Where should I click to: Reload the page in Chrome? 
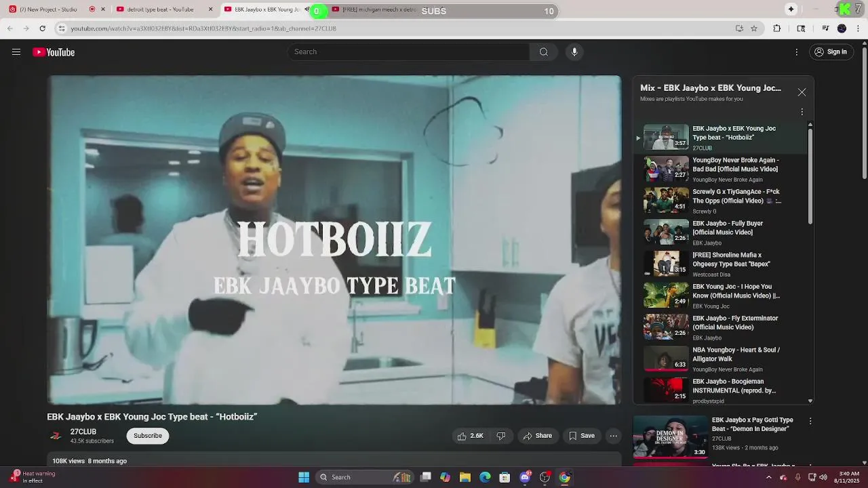[42, 28]
